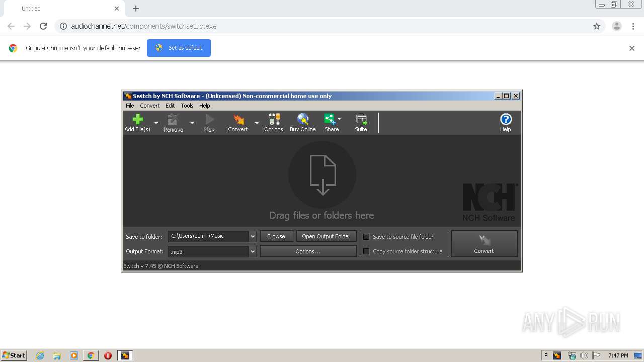Open the media player taskbar icon
The width and height of the screenshot is (644, 362).
click(x=74, y=355)
